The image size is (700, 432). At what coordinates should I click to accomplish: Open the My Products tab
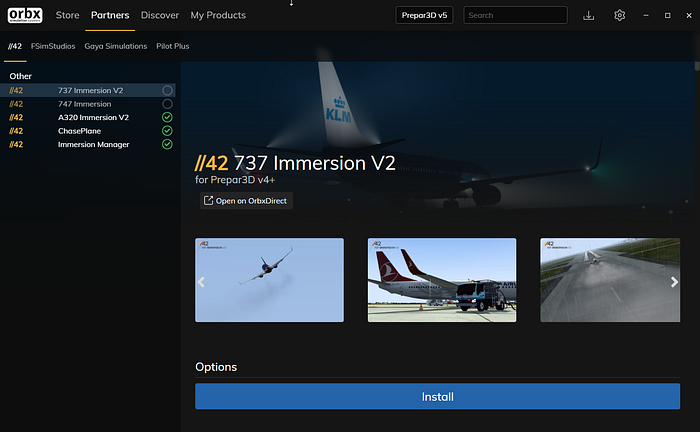coord(218,15)
